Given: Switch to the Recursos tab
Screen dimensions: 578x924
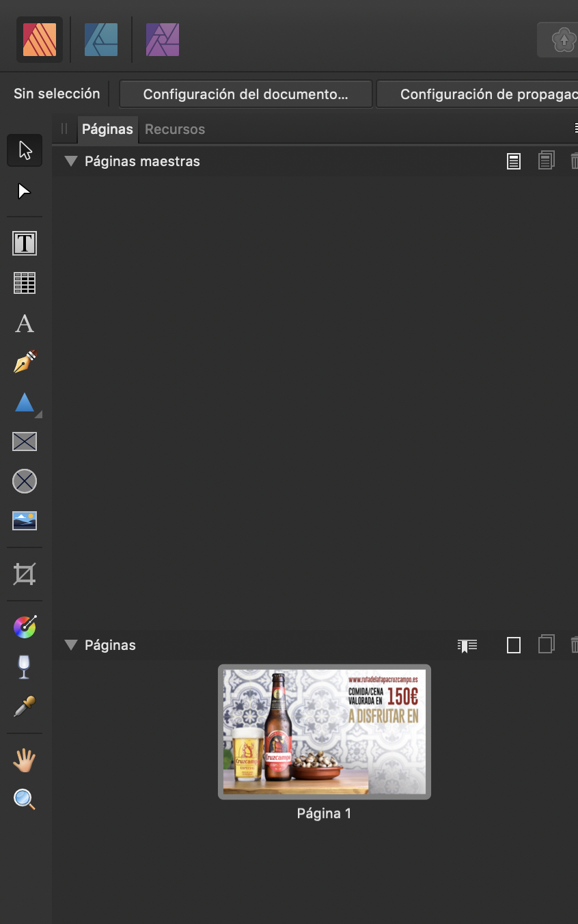Looking at the screenshot, I should (x=175, y=129).
